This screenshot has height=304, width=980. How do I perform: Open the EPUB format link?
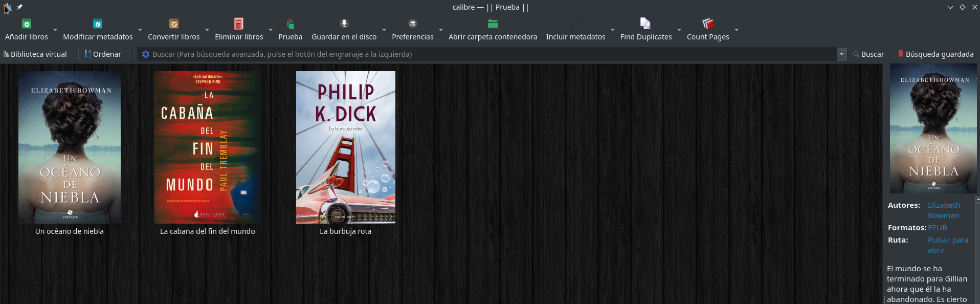pyautogui.click(x=938, y=228)
